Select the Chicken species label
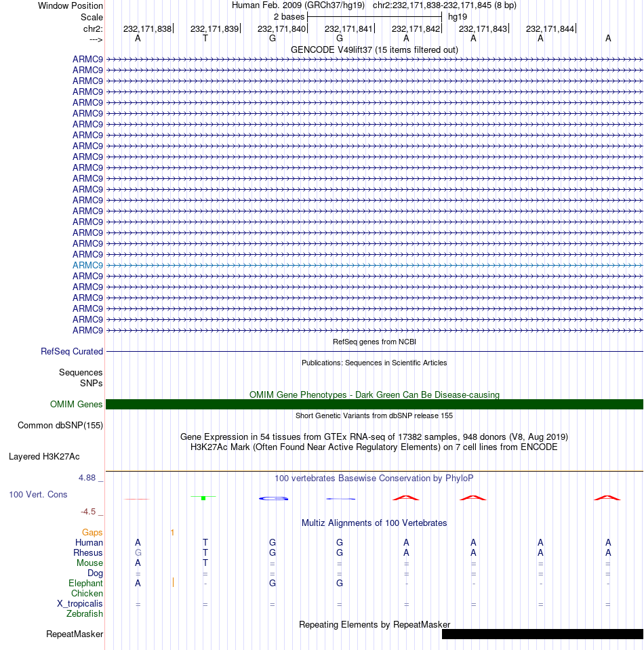This screenshot has width=644, height=650. click(x=87, y=594)
